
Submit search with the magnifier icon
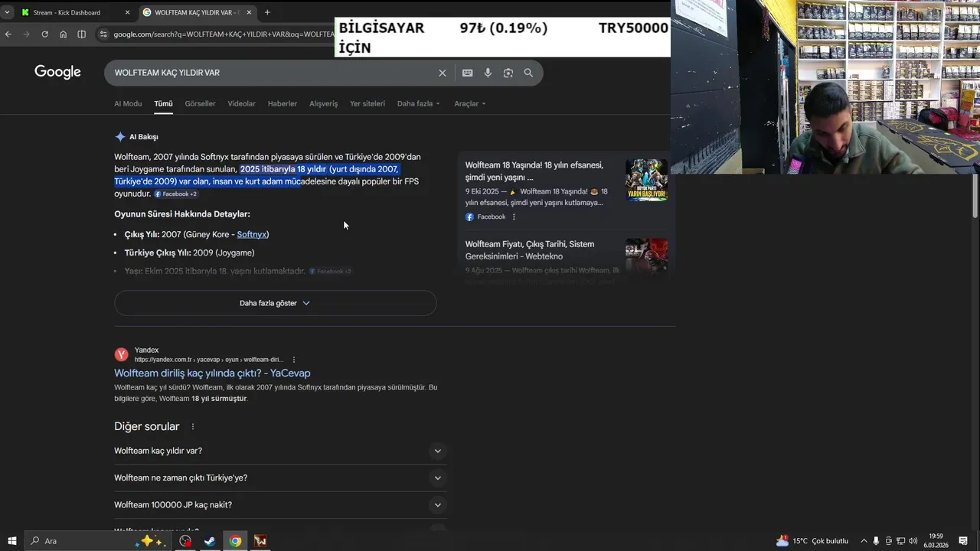click(528, 73)
